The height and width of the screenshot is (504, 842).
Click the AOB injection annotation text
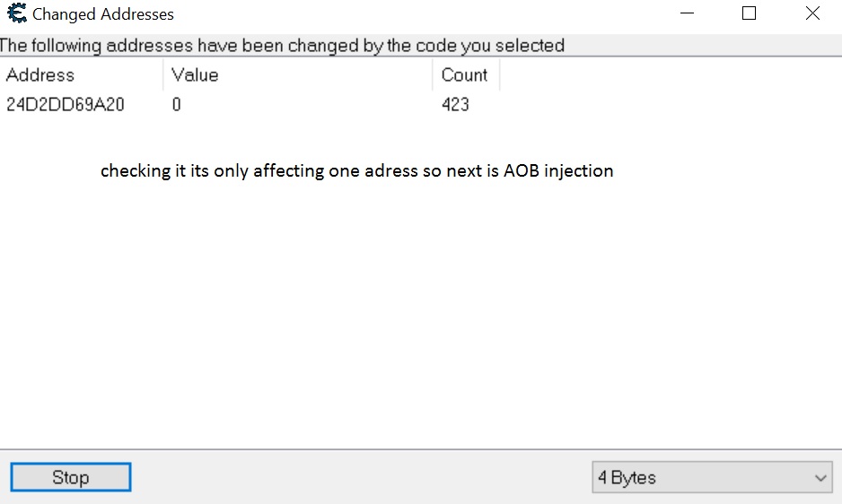coord(356,170)
